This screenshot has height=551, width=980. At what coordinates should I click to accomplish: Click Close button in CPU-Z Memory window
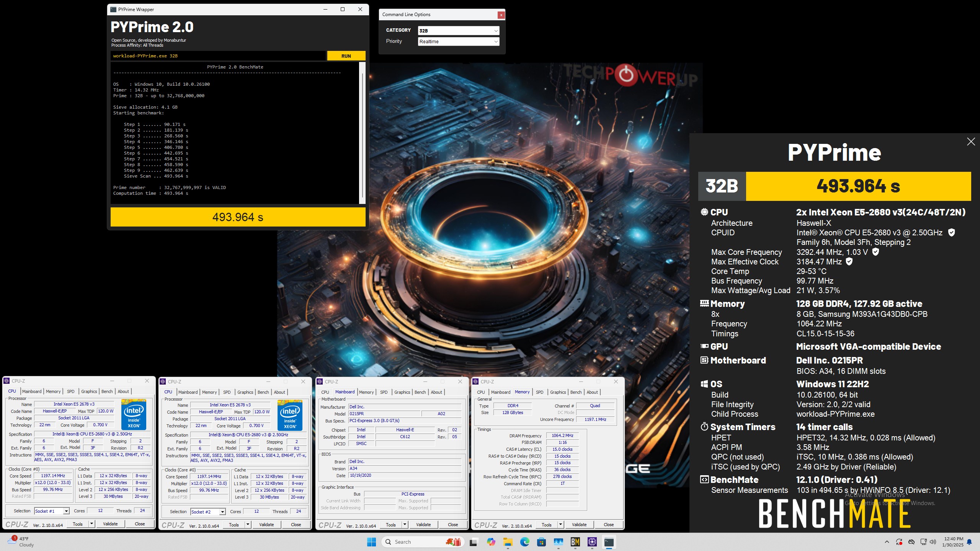coord(609,525)
